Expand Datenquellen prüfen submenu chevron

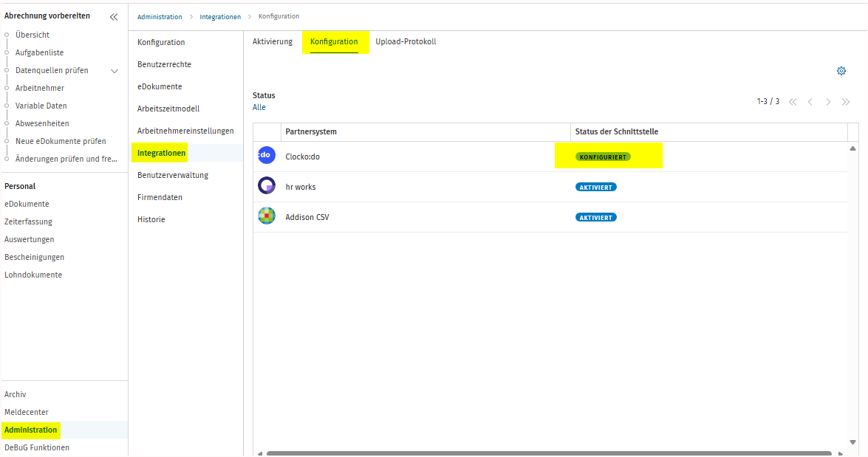click(x=115, y=71)
